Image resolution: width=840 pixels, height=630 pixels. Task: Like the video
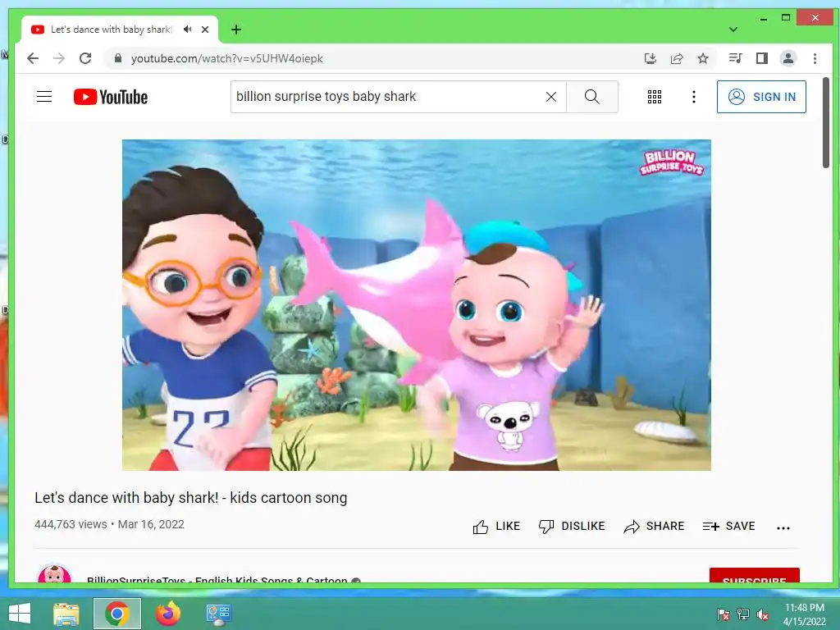pos(496,527)
